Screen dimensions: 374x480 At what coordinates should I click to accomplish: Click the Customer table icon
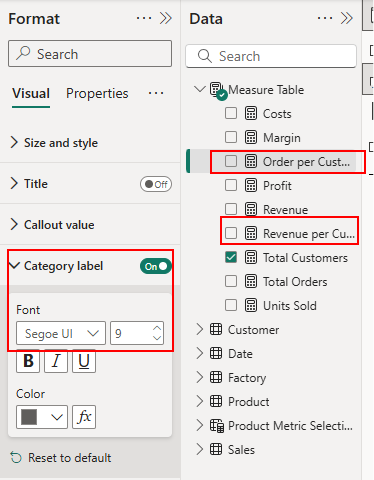tap(216, 329)
